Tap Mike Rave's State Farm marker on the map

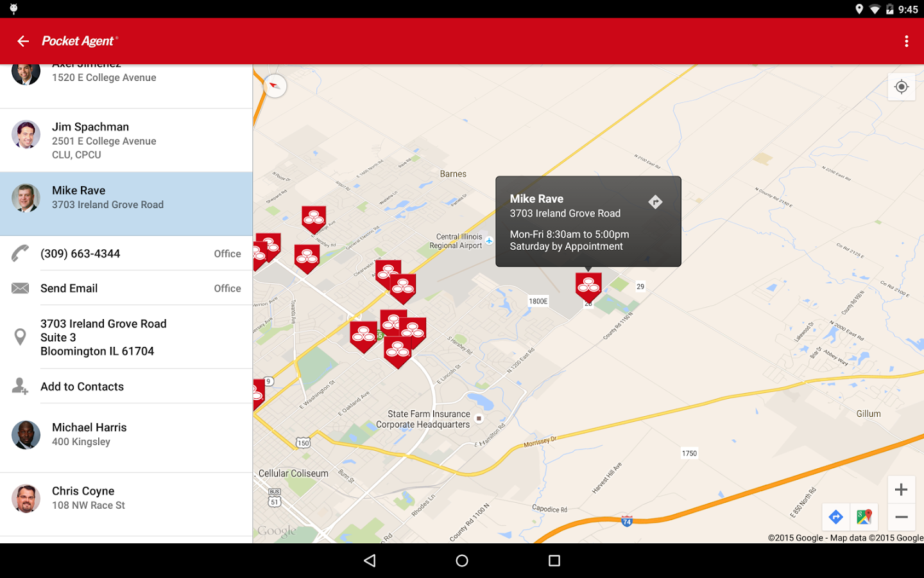coord(588,285)
